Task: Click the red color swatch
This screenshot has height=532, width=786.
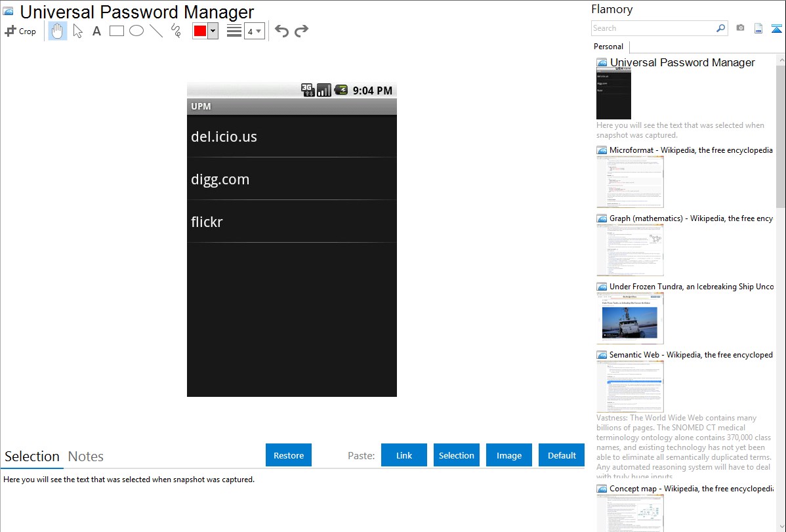Action: [200, 31]
